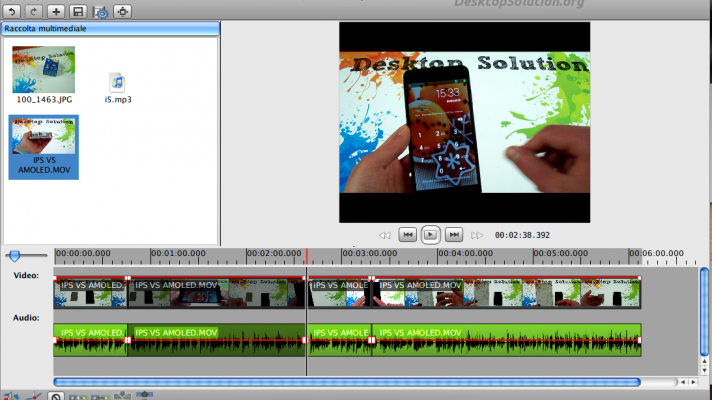This screenshot has width=712, height=400.
Task: Click the vertical timeline scrollbar thumb
Action: click(704, 312)
